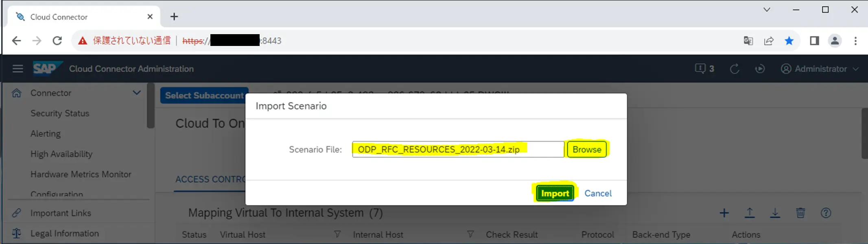Image resolution: width=868 pixels, height=244 pixels.
Task: Click the Legal Information scales icon
Action: (16, 233)
